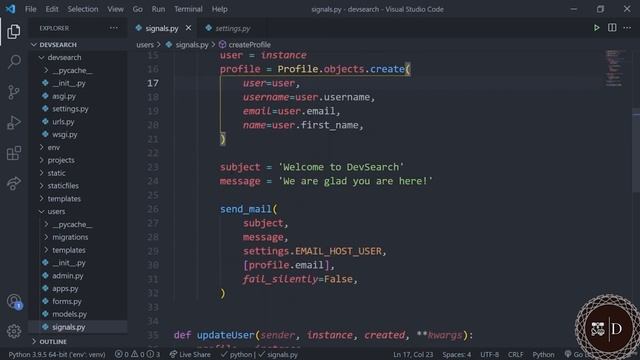Open the Edit menu

52,9
